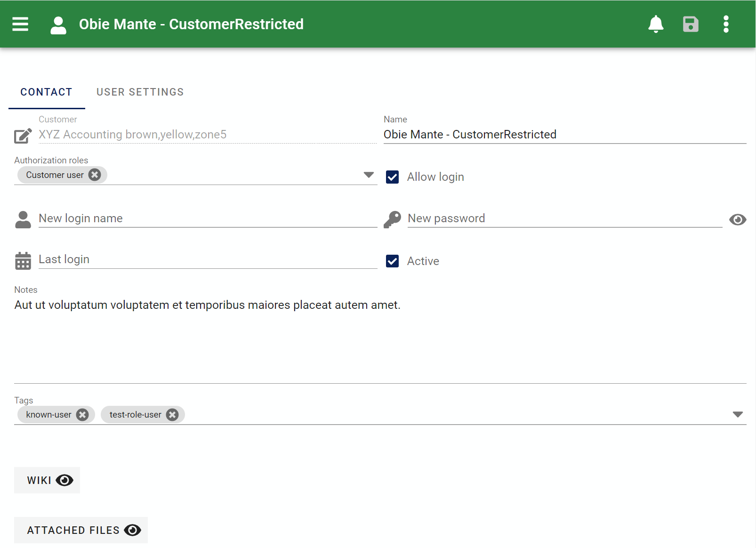Screen dimensions: 756x548
Task: Click the calendar icon beside Last login
Action: coord(23,260)
